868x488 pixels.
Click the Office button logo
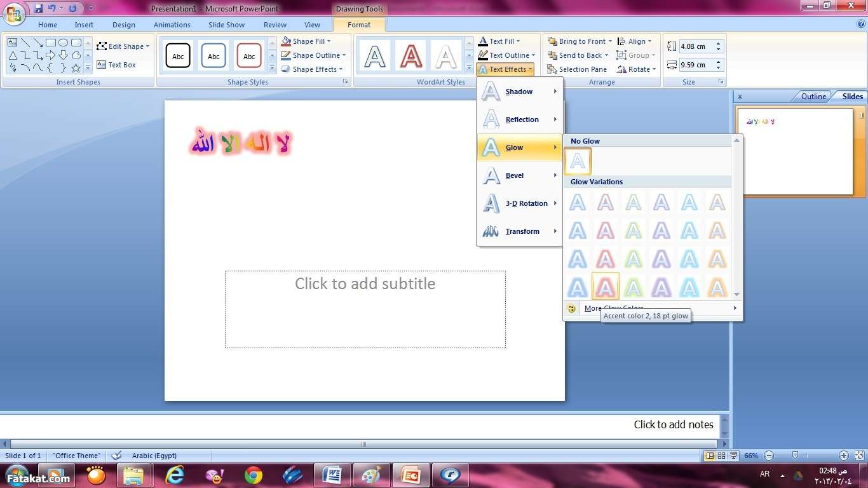13,13
